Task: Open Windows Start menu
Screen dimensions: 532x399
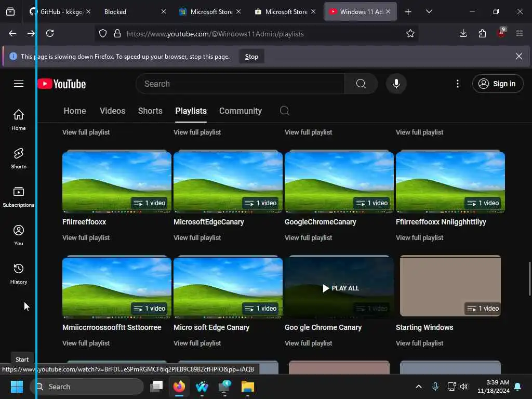Action: (17, 387)
